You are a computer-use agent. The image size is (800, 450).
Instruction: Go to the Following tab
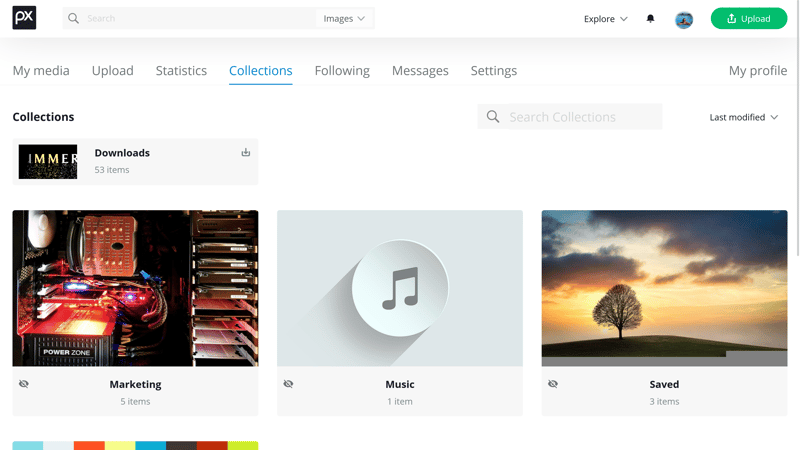coord(342,70)
